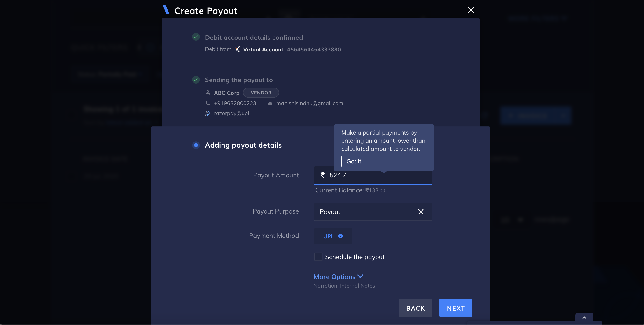The image size is (644, 325).
Task: Toggle the Schedule the payout checkbox
Action: point(318,257)
